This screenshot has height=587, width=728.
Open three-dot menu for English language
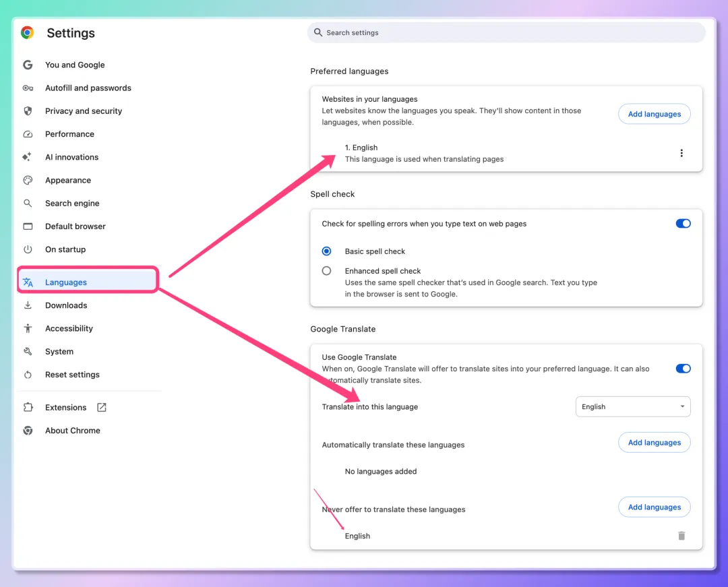(681, 153)
